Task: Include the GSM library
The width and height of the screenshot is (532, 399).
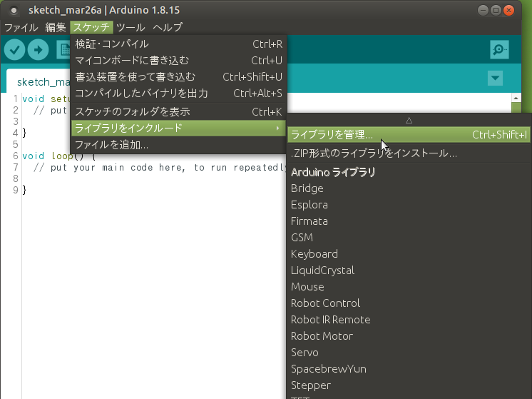Action: tap(409, 238)
